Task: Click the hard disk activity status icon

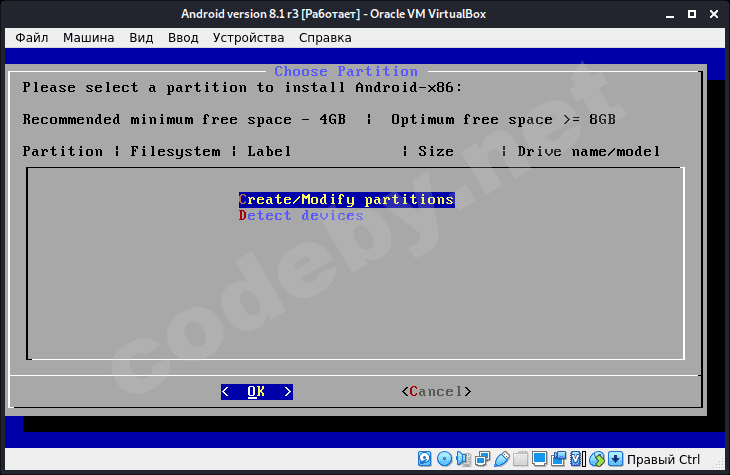Action: coord(425,459)
